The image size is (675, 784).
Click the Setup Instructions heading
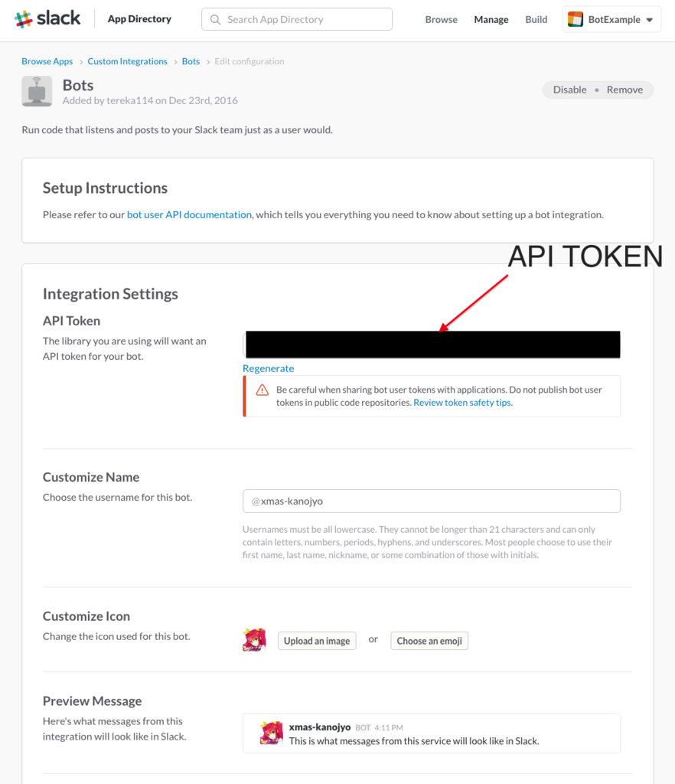click(105, 188)
